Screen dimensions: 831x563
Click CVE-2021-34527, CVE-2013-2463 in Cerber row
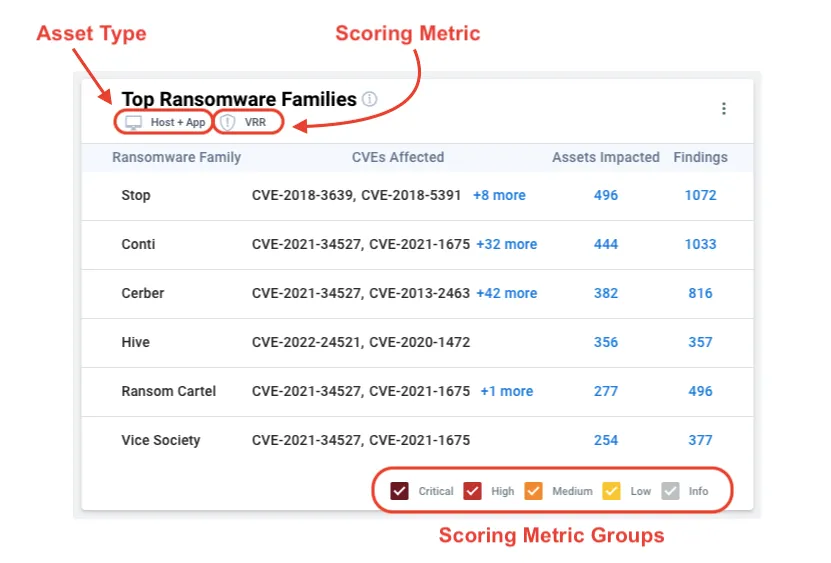360,293
